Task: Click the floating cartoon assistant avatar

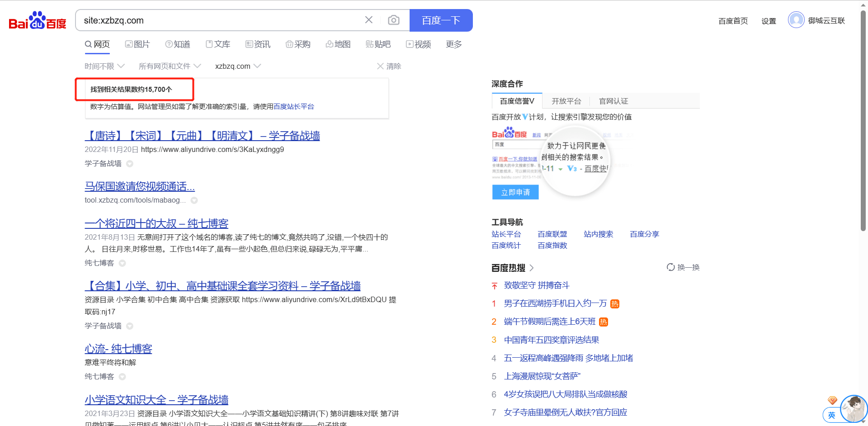Action: pos(854,408)
